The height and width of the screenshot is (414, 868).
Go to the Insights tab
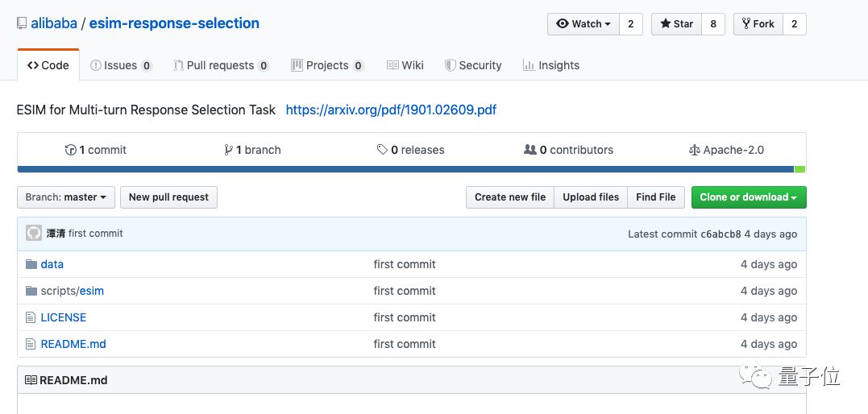[x=551, y=65]
